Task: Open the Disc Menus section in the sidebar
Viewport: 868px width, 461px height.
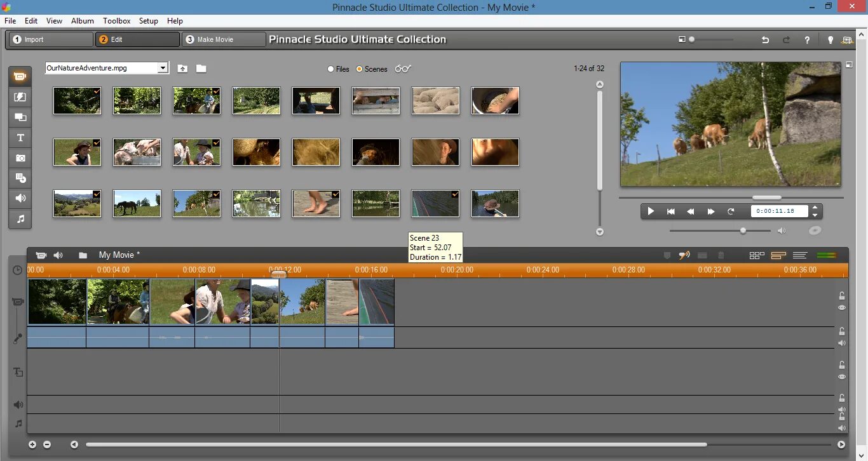Action: pos(20,178)
